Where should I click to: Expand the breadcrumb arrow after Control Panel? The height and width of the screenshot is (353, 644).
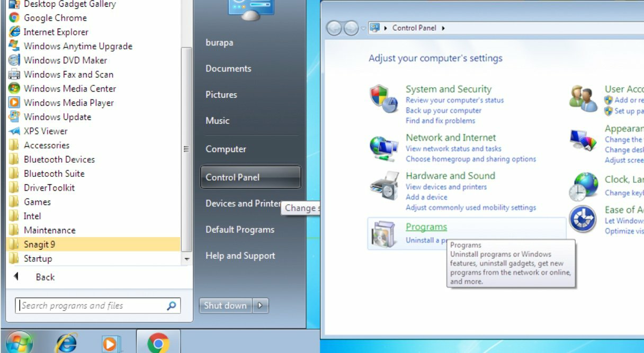click(x=443, y=28)
